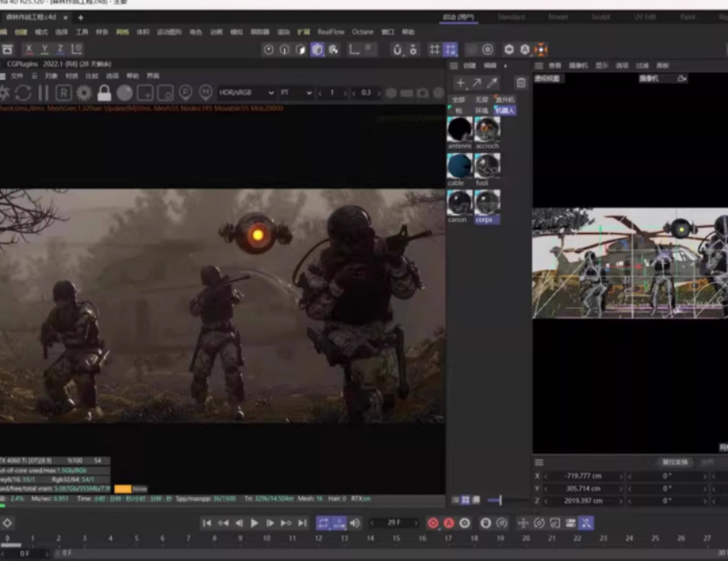Click the noise progress bar at bottom left
728x561 pixels.
123,490
